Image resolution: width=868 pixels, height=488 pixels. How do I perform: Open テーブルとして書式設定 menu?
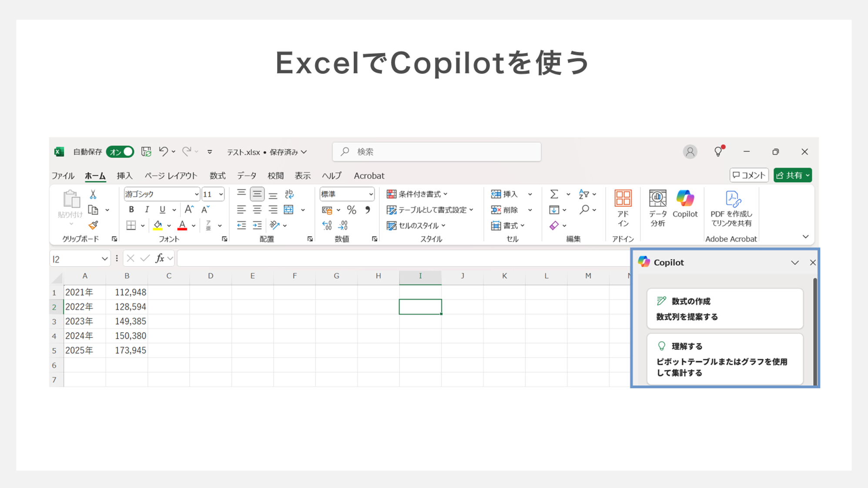430,210
